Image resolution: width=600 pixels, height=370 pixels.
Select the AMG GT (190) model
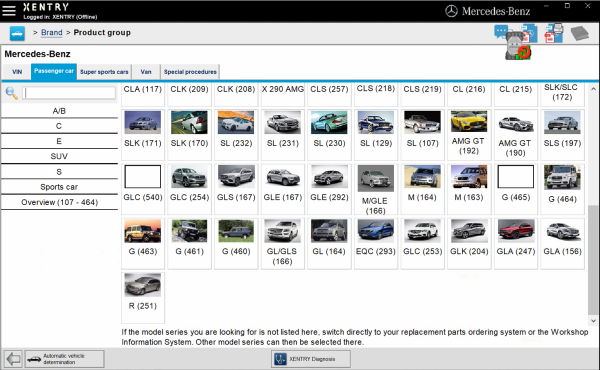pos(516,135)
